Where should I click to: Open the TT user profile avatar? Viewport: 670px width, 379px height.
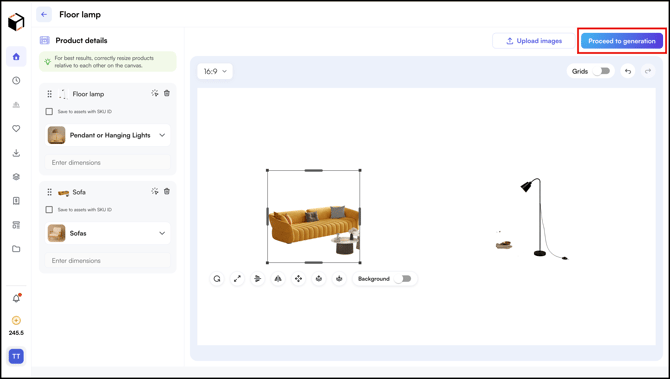click(x=16, y=356)
